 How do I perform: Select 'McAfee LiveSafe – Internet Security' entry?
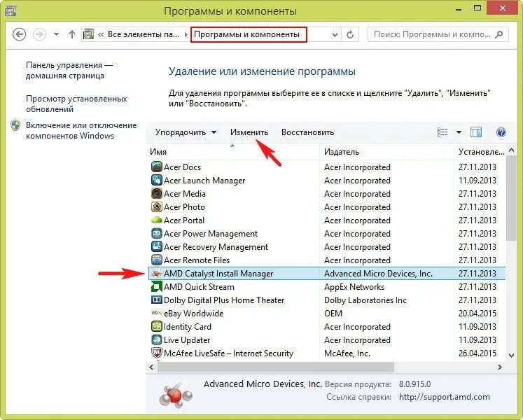(228, 353)
